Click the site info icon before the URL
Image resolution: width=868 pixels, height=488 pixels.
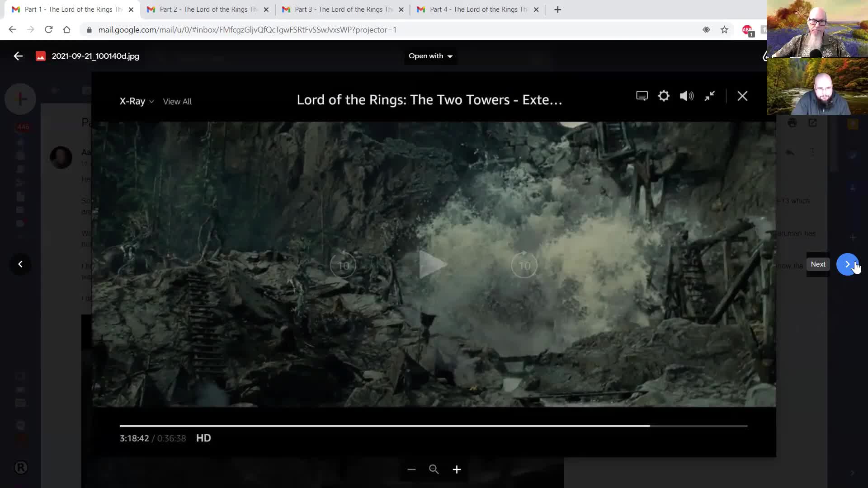coord(89,30)
